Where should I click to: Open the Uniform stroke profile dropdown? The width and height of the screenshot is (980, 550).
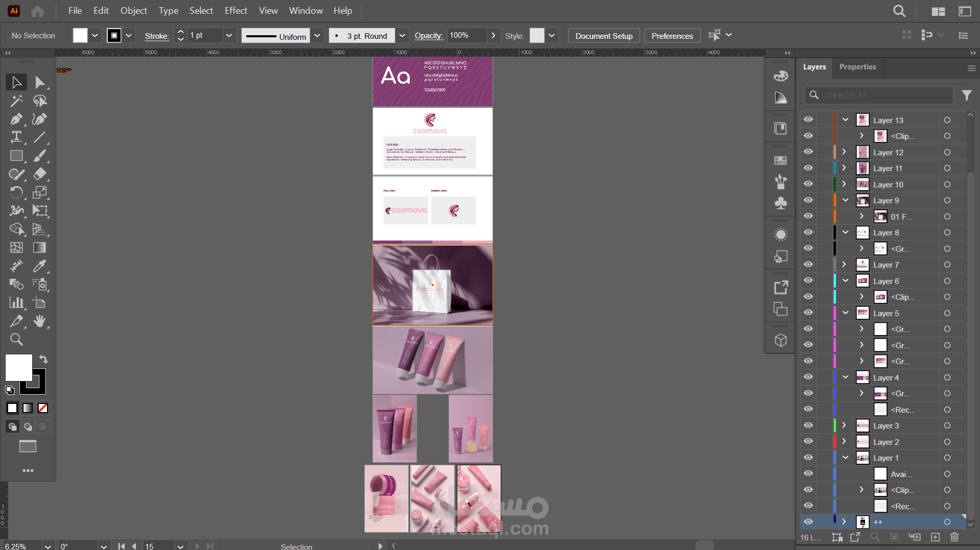[x=317, y=36]
